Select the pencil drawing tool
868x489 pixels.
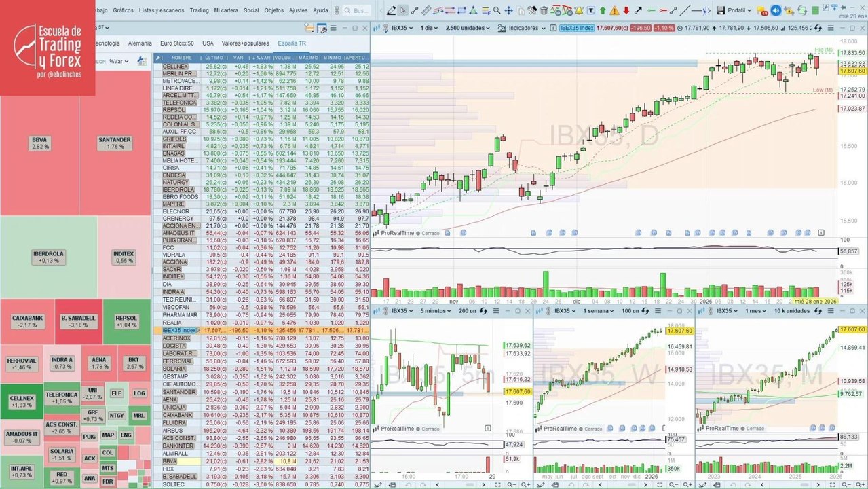tap(392, 10)
